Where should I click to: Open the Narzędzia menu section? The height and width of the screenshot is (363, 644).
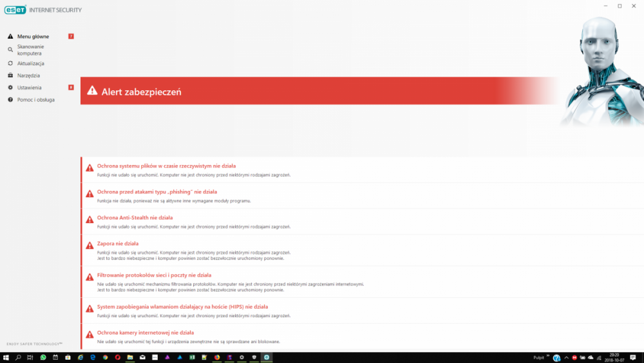(28, 75)
